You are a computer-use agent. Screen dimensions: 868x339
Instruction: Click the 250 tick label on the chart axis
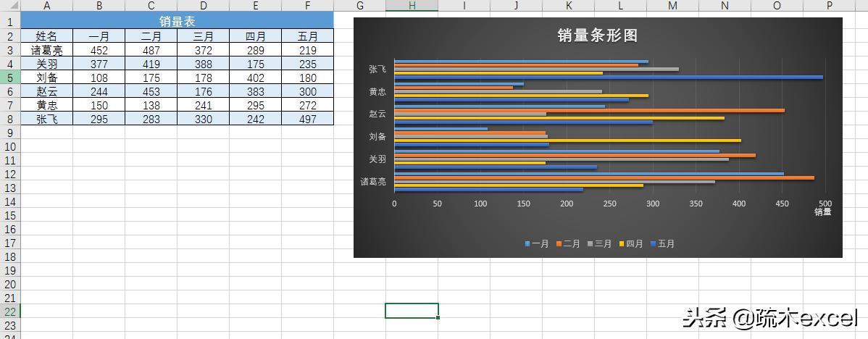point(609,204)
